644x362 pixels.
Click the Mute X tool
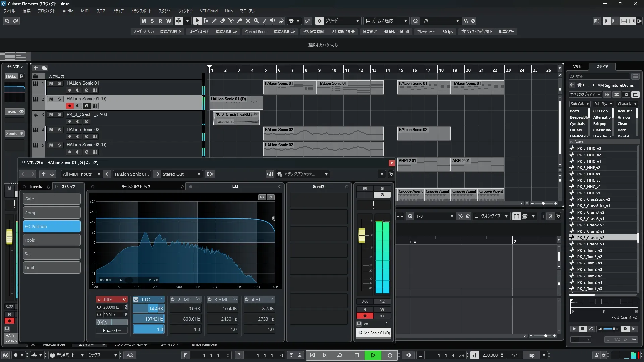248,21
